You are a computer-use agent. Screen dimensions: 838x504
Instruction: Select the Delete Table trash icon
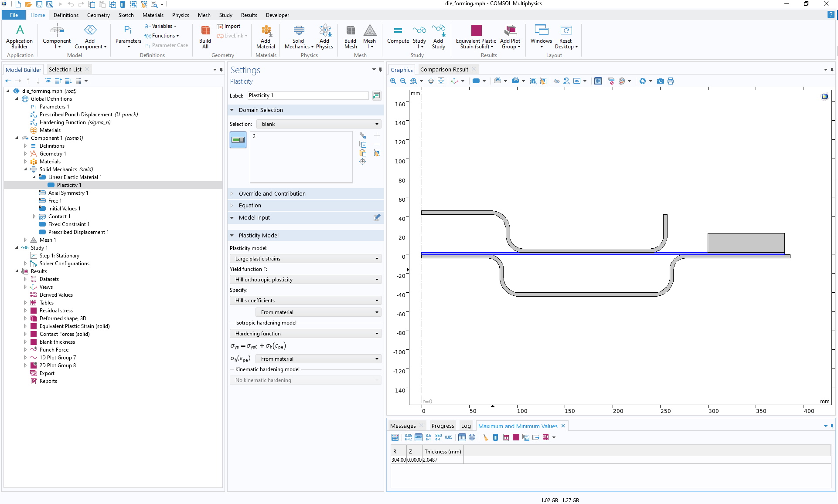(495, 437)
